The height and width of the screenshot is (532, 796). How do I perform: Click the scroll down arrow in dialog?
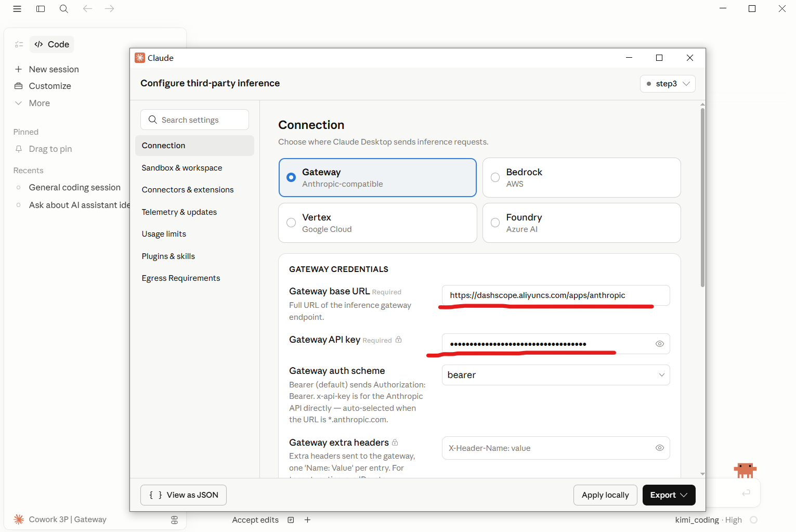point(702,474)
